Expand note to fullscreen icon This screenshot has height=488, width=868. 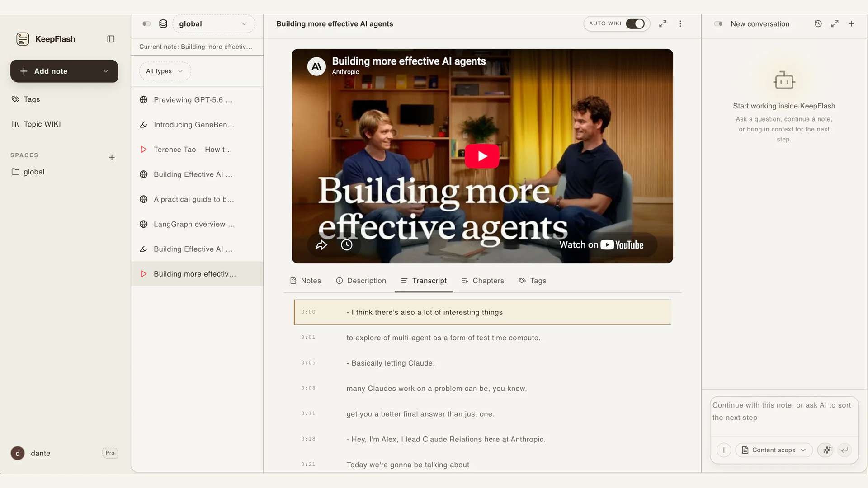[x=663, y=23]
